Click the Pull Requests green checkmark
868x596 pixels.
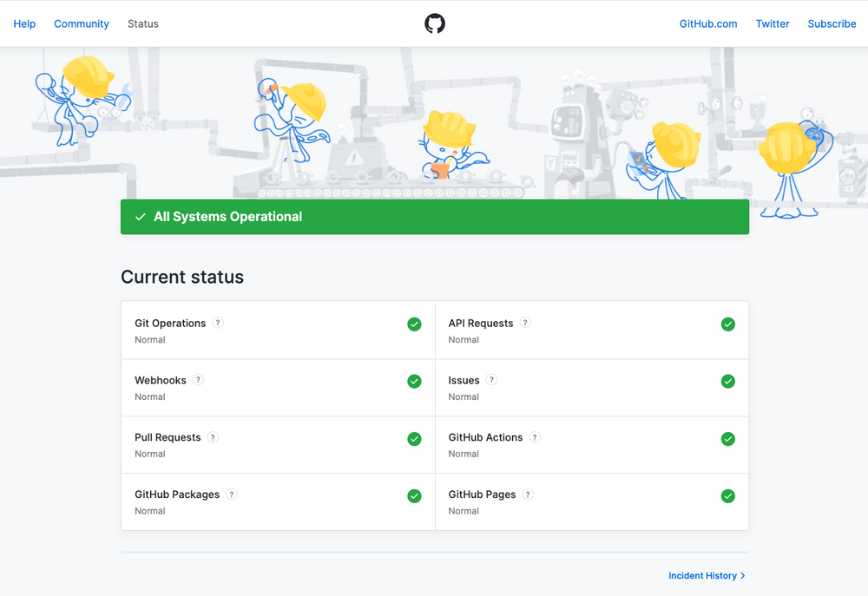[x=414, y=438]
